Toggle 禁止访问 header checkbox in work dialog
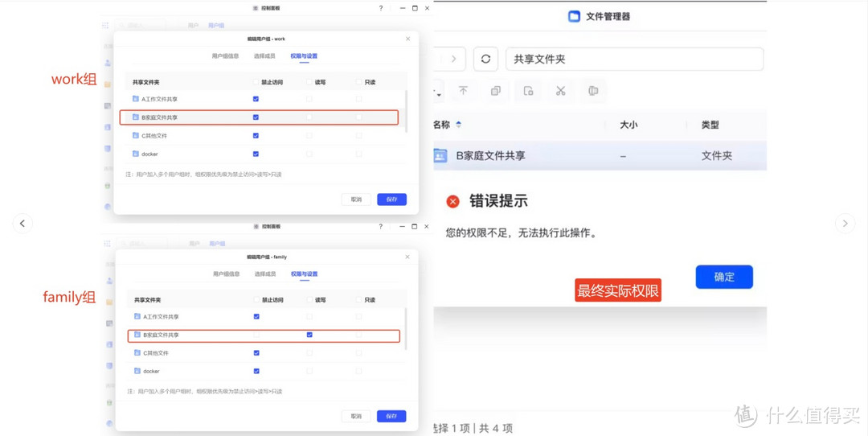868x436 pixels. 256,82
